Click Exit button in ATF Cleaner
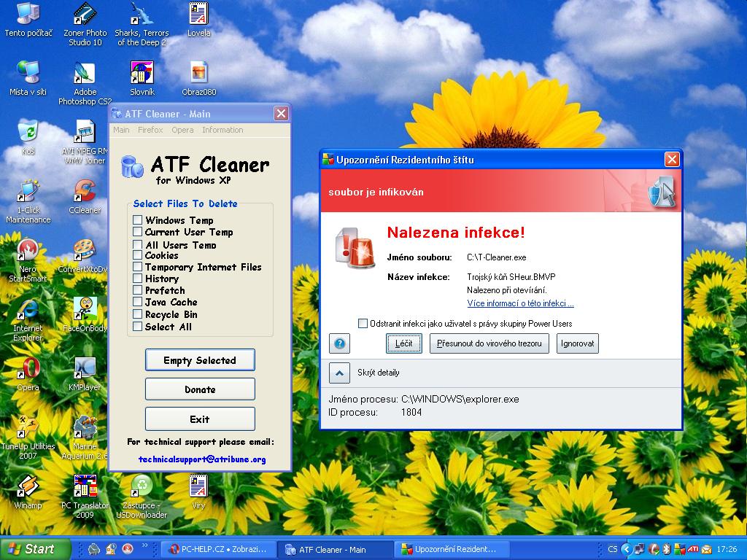Screen dimensions: 747x560 [x=200, y=419]
